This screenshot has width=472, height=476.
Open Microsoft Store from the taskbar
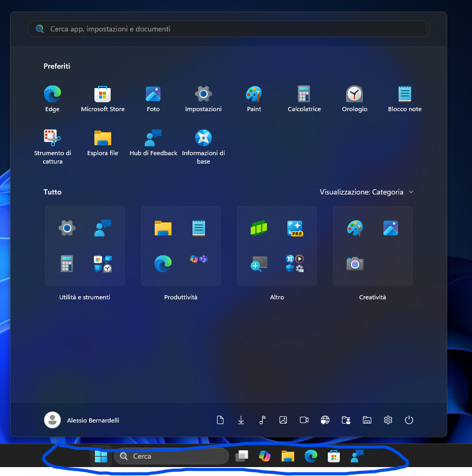334,456
